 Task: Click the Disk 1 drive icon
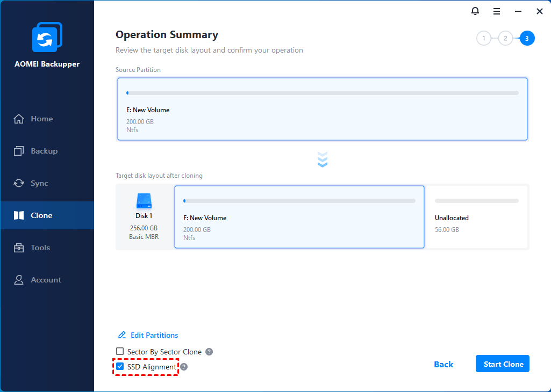point(144,201)
